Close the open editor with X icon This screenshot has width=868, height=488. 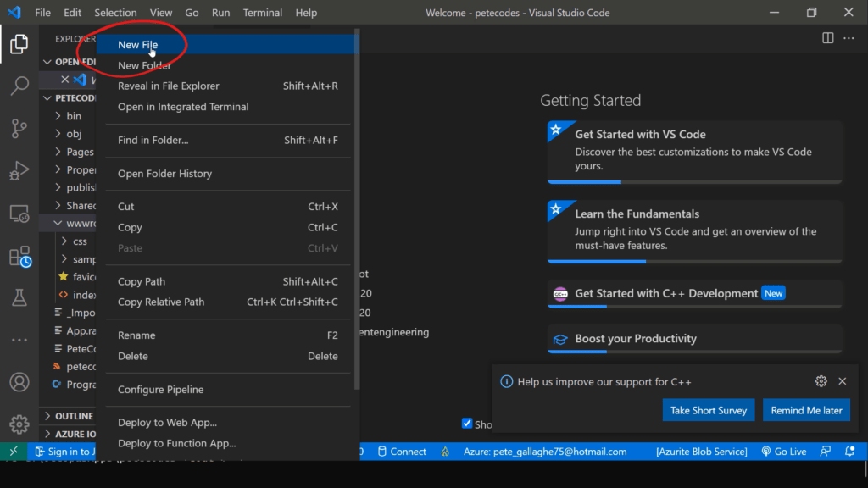64,79
